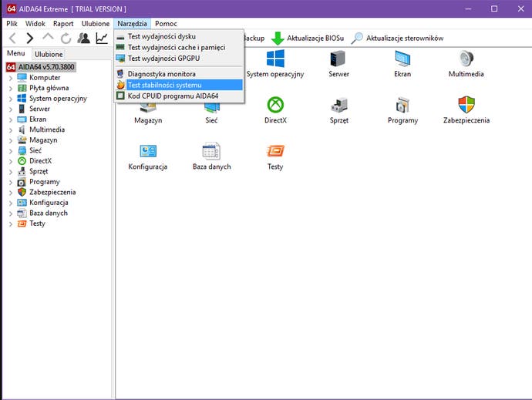532x400 pixels.
Task: Open the Sieć network icon in main pane
Action: pyautogui.click(x=211, y=108)
